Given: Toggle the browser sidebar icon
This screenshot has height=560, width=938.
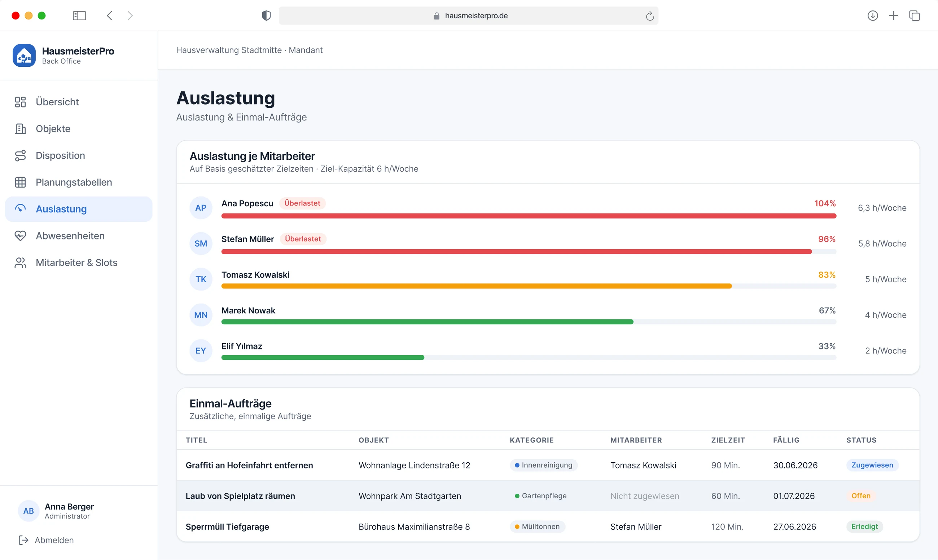Looking at the screenshot, I should [79, 16].
